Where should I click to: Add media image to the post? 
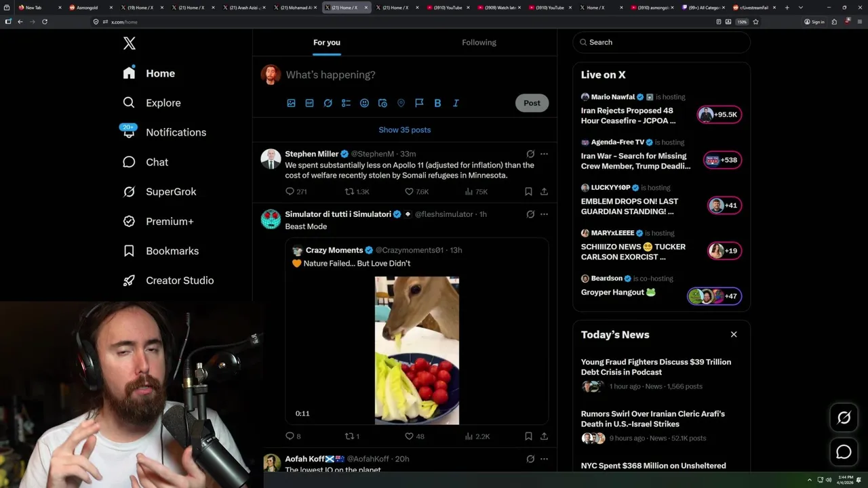[x=291, y=103]
